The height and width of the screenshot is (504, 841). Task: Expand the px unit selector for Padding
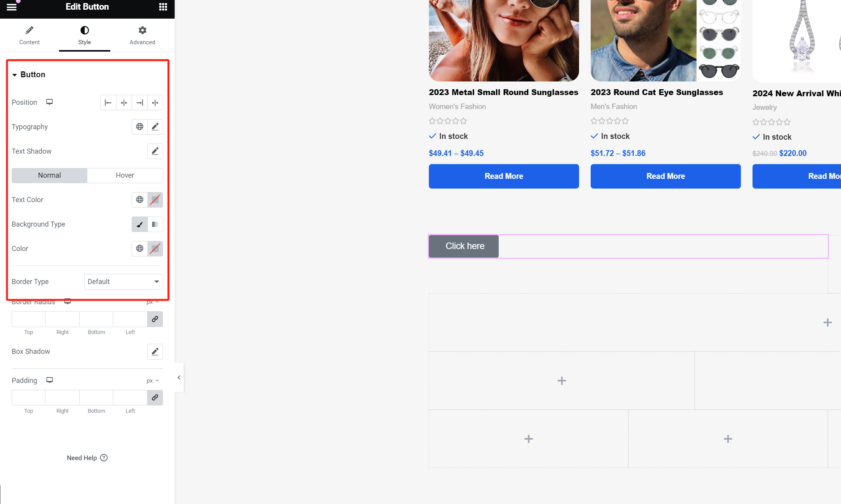153,380
